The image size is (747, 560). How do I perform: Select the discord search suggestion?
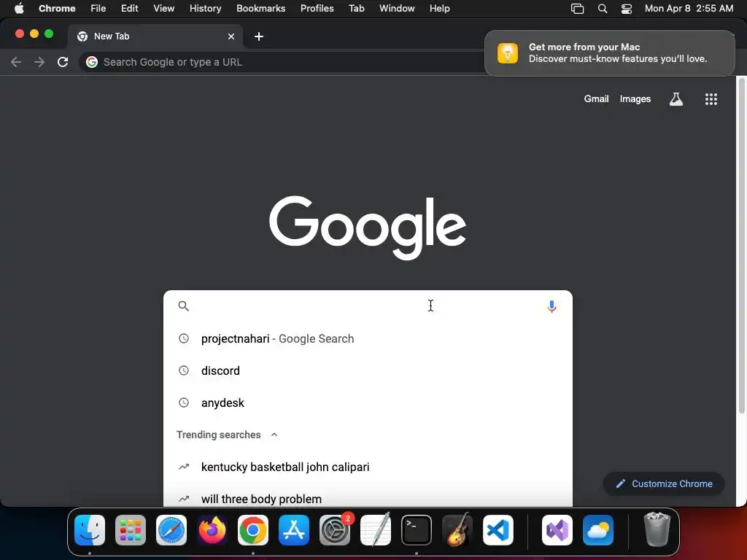click(368, 370)
